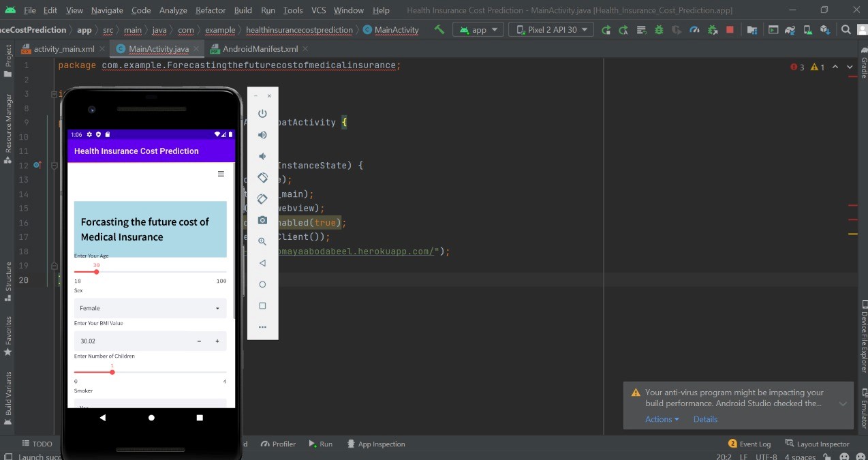Click the red Stop icon in toolbar

pos(730,30)
